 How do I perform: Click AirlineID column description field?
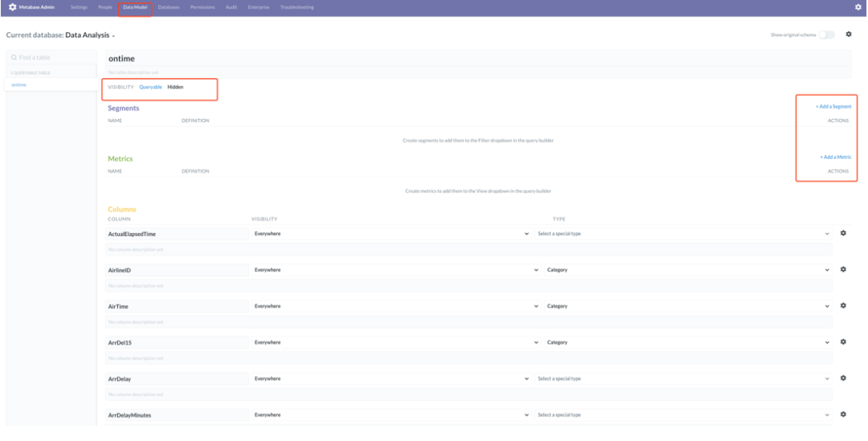coord(469,285)
